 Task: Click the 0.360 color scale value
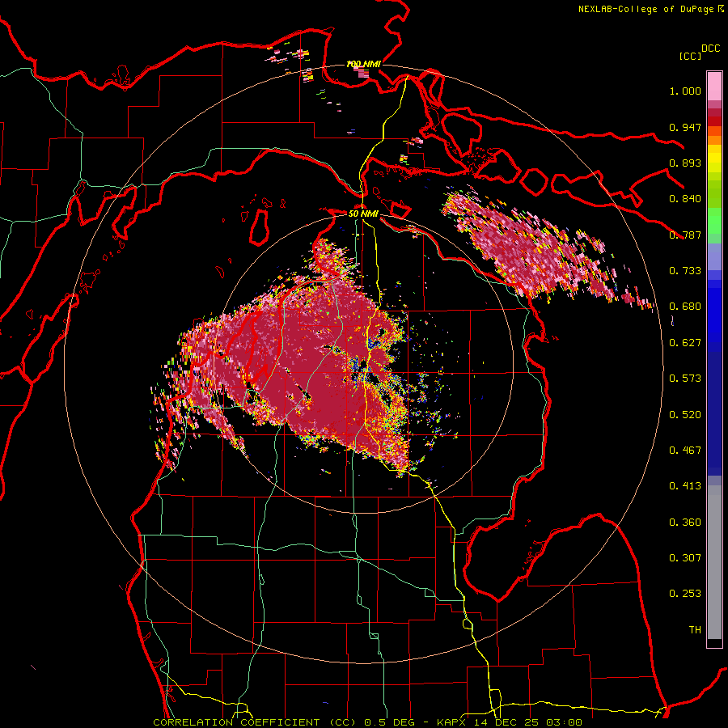685,523
